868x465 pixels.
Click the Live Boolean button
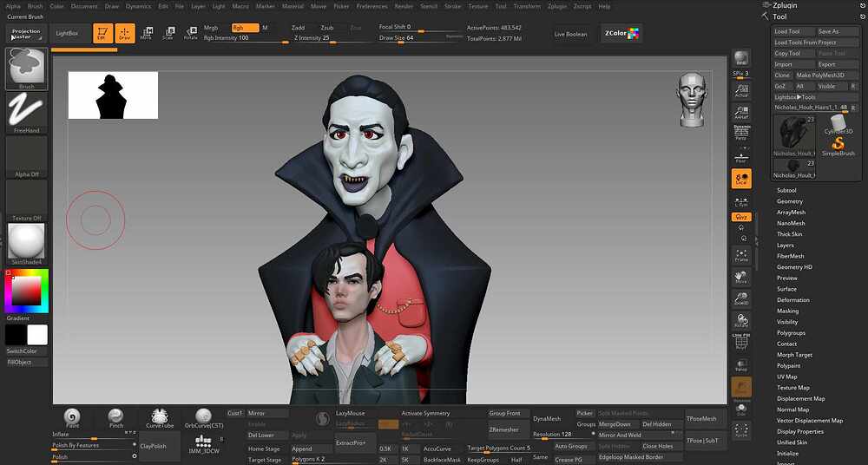571,35
